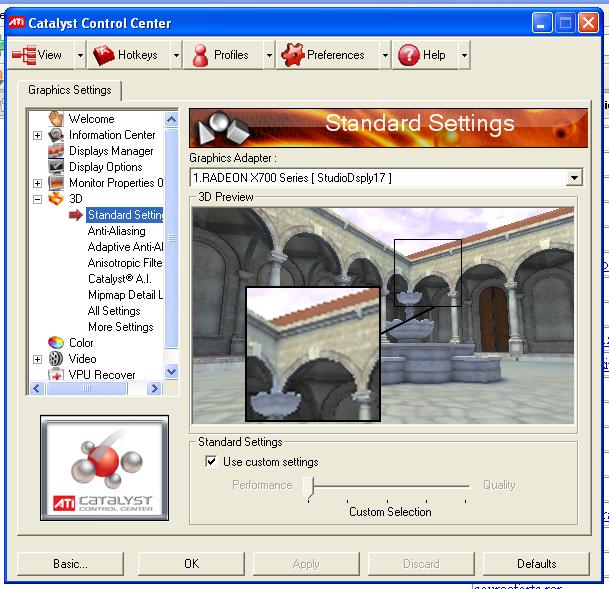Close the Catalyst Control Center window
The height and width of the screenshot is (589, 609).
(x=588, y=23)
